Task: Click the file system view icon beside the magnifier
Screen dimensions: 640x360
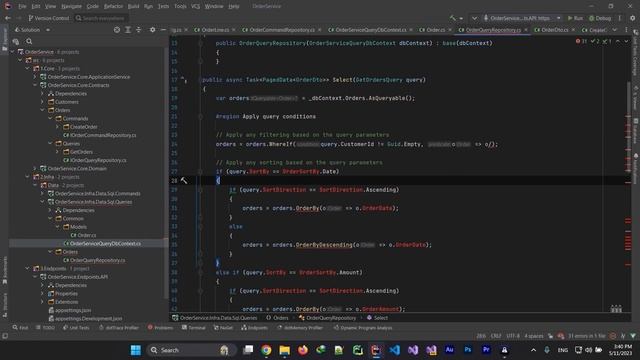Action: click(x=16, y=41)
